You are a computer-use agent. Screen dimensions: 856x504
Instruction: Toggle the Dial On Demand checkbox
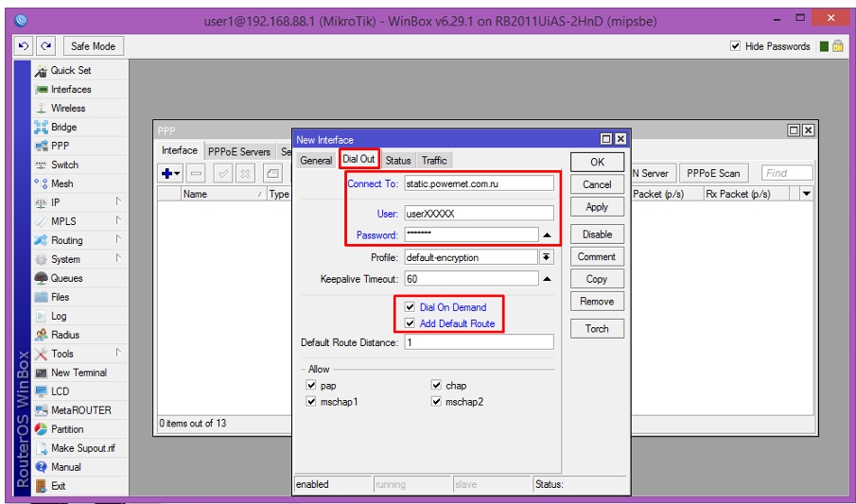pos(410,307)
